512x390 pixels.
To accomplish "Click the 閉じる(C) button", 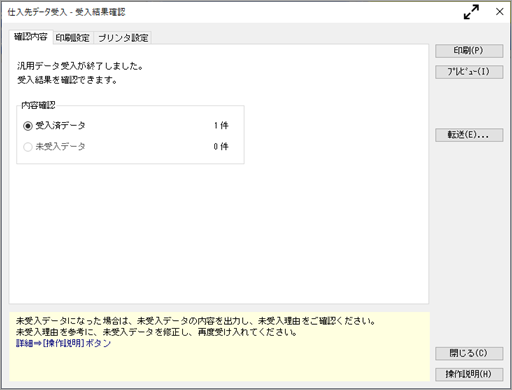I will tap(469, 353).
